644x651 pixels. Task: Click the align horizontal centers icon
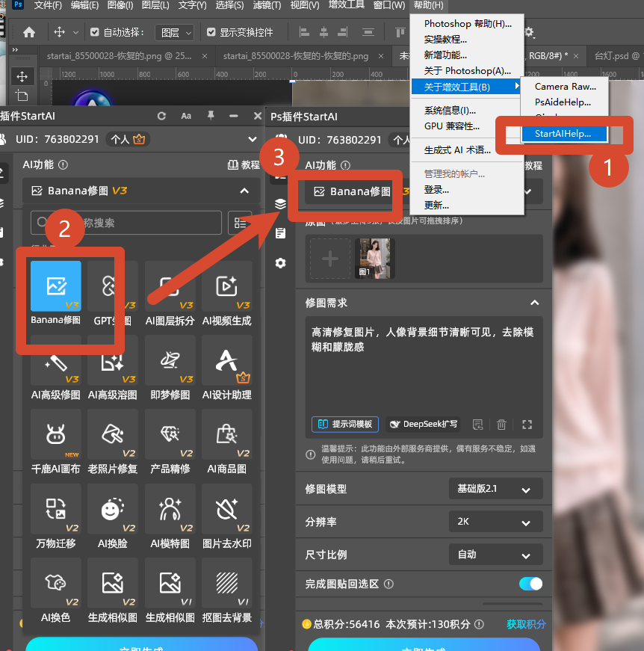[323, 32]
